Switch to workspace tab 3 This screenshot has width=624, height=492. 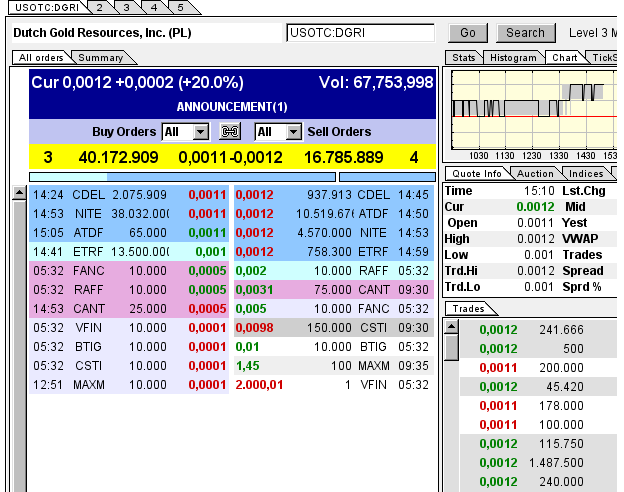[127, 7]
